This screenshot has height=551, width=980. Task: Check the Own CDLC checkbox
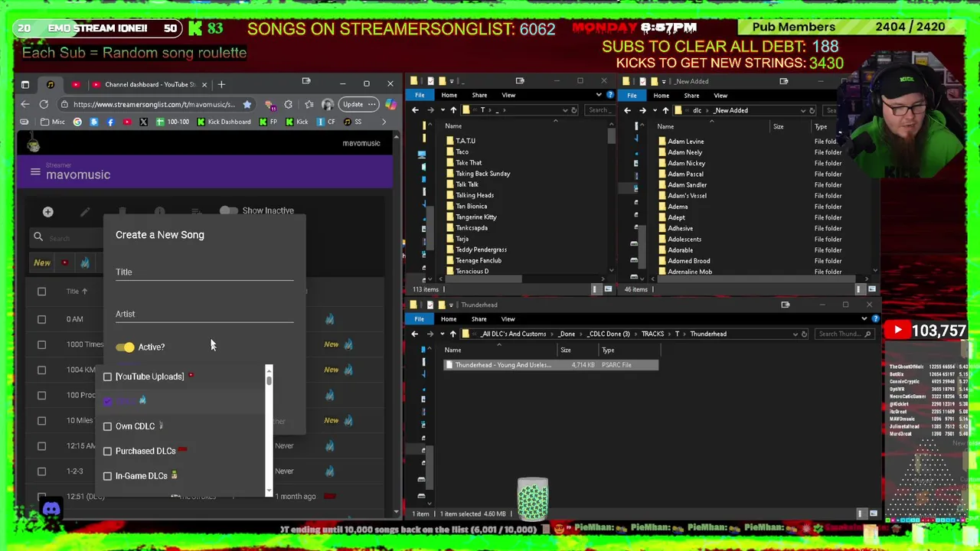(x=107, y=426)
